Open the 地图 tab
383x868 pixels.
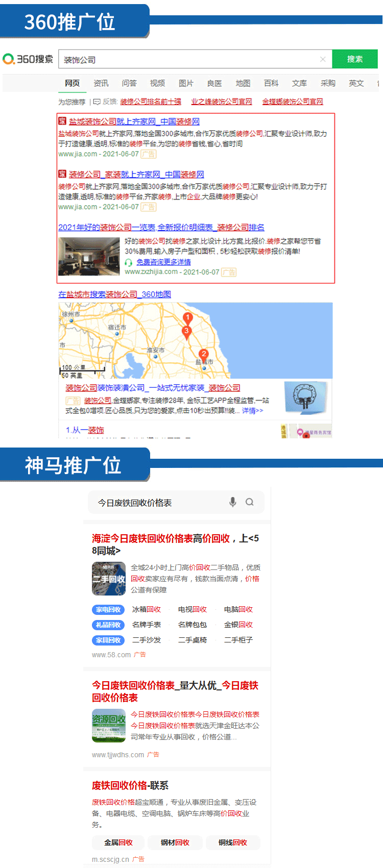(x=243, y=83)
